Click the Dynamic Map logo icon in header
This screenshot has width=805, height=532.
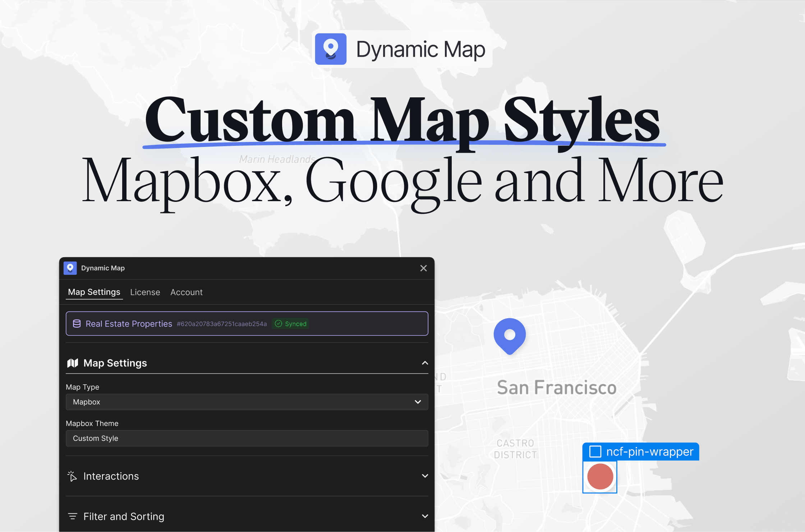click(x=331, y=49)
